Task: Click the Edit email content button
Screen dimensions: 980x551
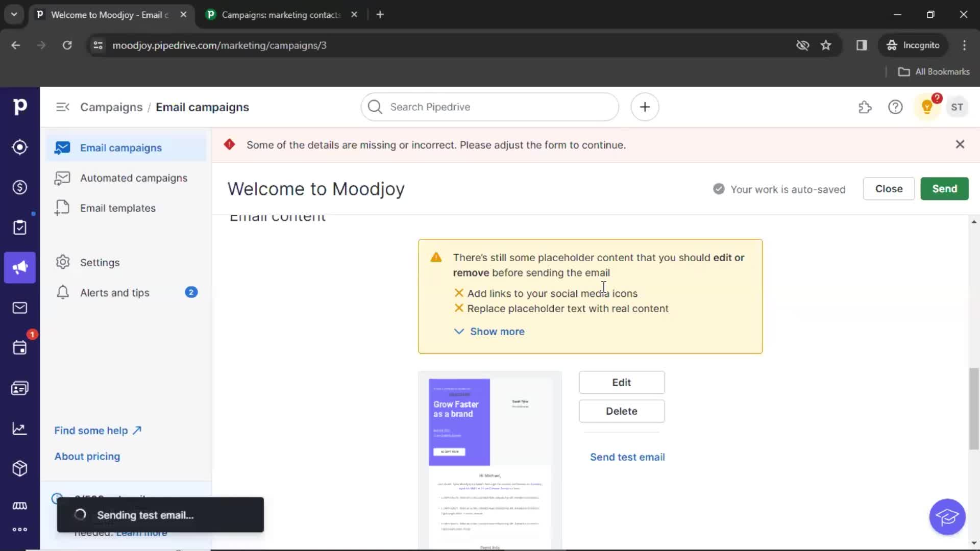Action: click(621, 382)
